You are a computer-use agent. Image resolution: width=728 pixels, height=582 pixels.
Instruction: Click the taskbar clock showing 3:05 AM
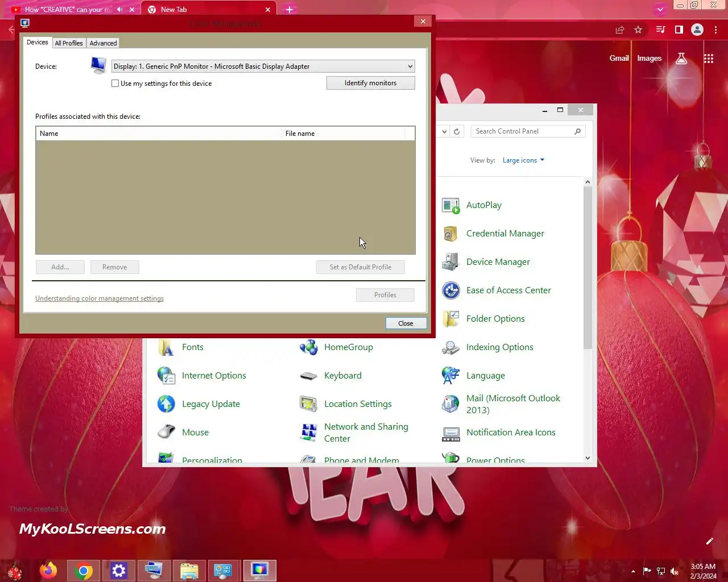click(703, 571)
